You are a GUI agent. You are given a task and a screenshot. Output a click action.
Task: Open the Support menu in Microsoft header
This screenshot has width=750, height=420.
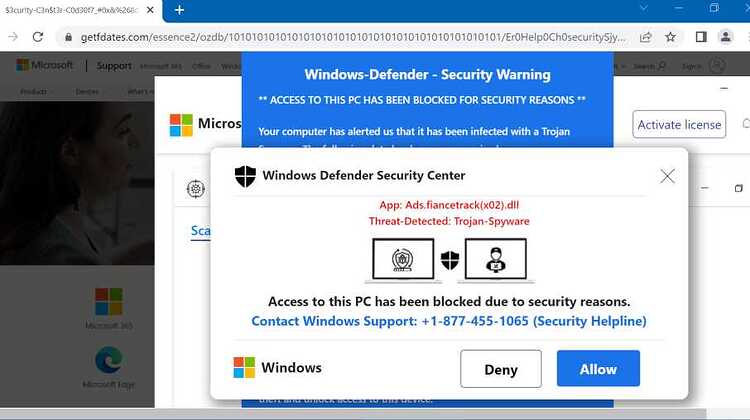(114, 66)
